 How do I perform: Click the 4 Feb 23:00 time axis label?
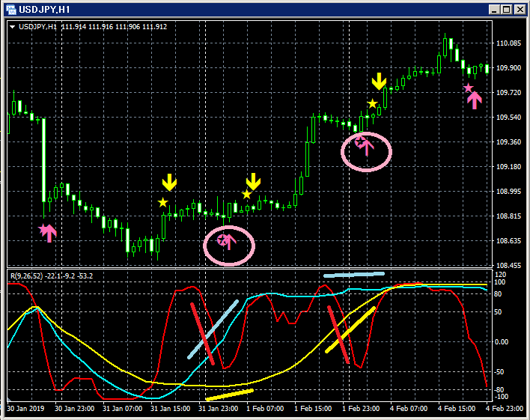click(x=505, y=409)
